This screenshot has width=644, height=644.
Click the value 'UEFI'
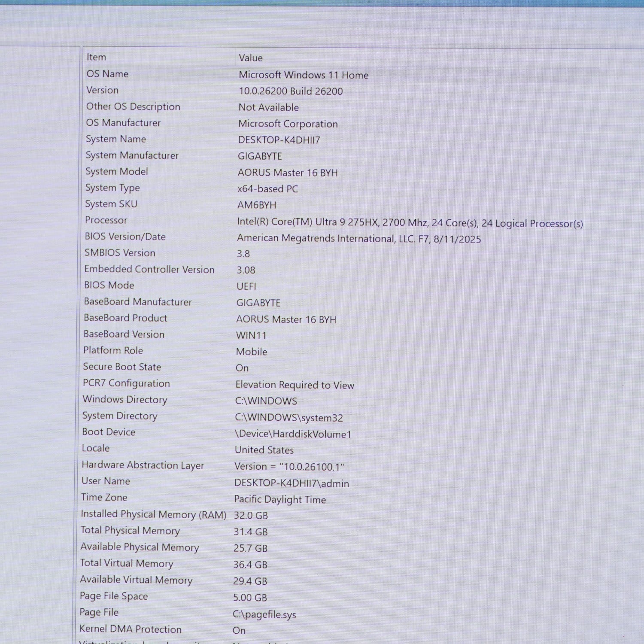coord(246,286)
